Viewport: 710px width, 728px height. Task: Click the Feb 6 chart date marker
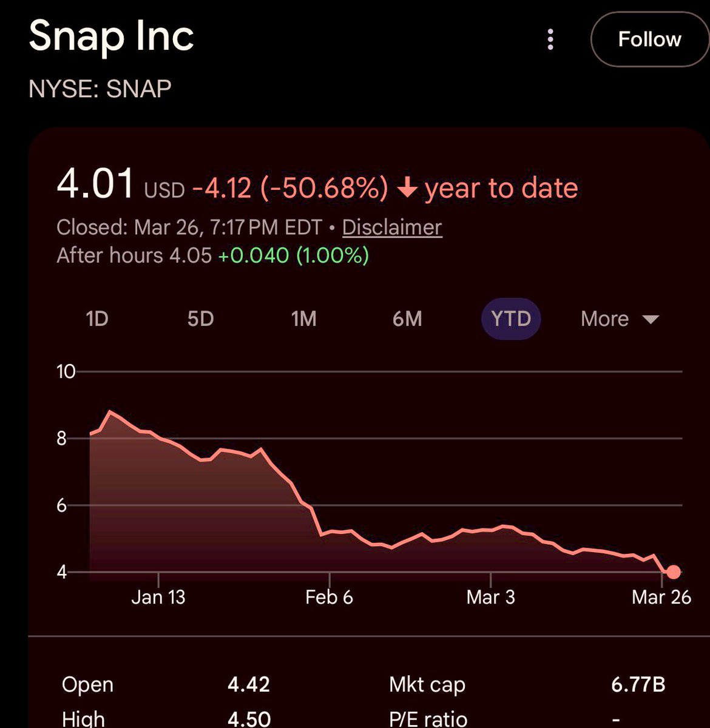coord(329,597)
